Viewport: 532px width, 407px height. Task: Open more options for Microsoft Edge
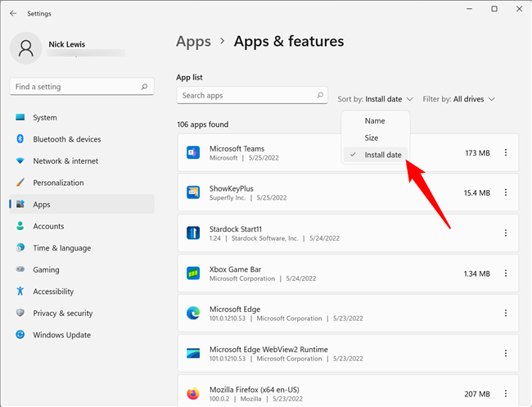[x=506, y=314]
